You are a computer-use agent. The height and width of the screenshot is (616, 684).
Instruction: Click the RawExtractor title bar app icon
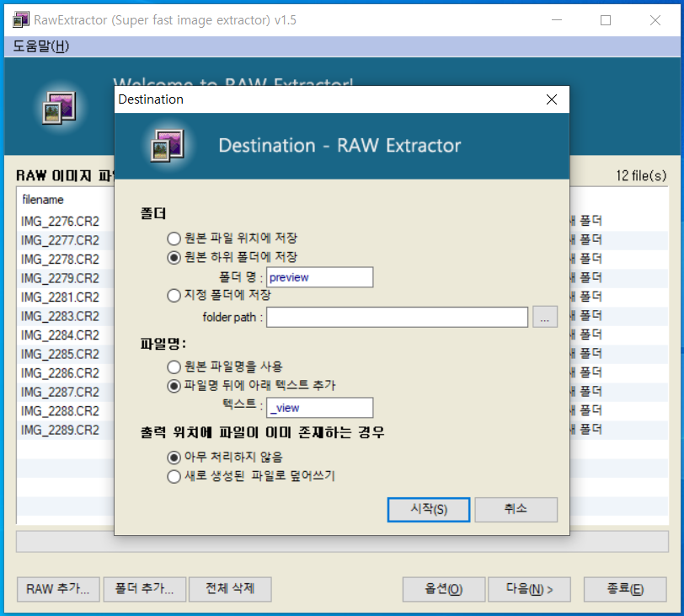point(21,19)
